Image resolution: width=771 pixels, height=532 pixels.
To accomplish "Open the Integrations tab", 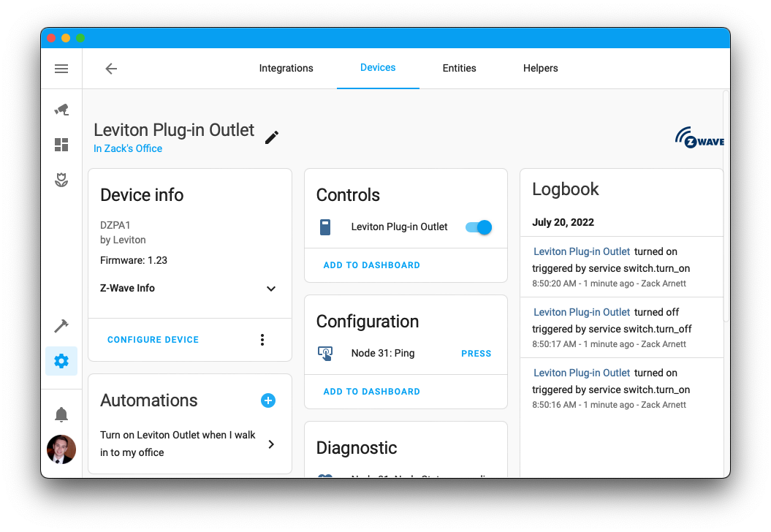I will point(286,68).
